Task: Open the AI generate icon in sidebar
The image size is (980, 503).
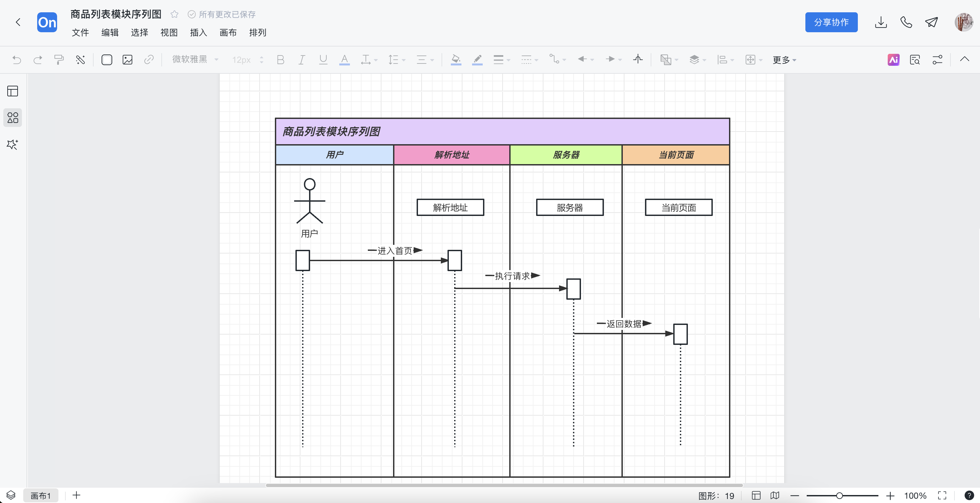Action: pyautogui.click(x=13, y=144)
